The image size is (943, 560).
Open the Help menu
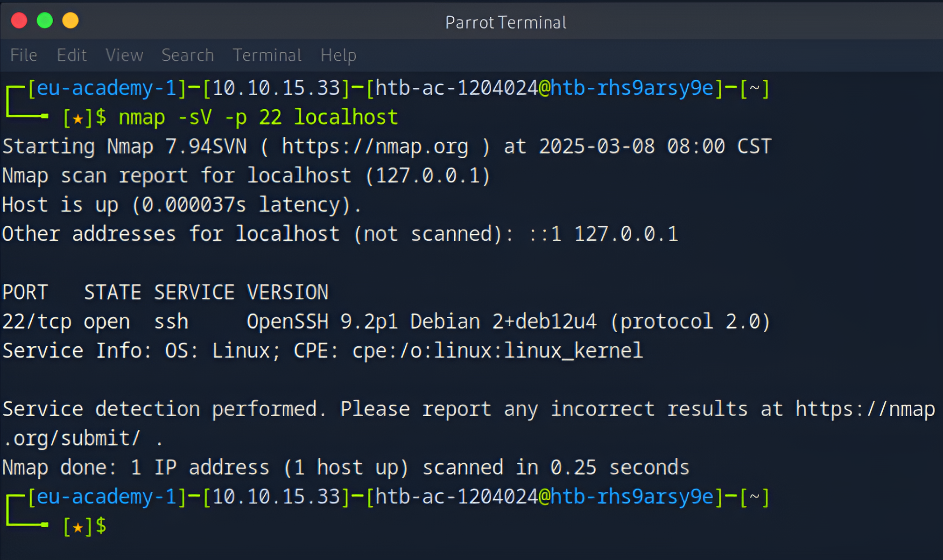pos(338,56)
